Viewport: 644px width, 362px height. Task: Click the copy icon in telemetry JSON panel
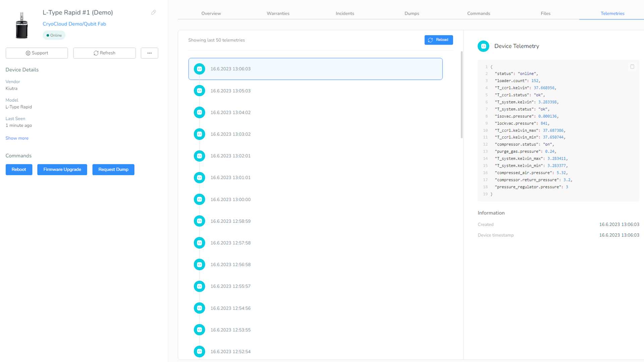click(x=632, y=67)
